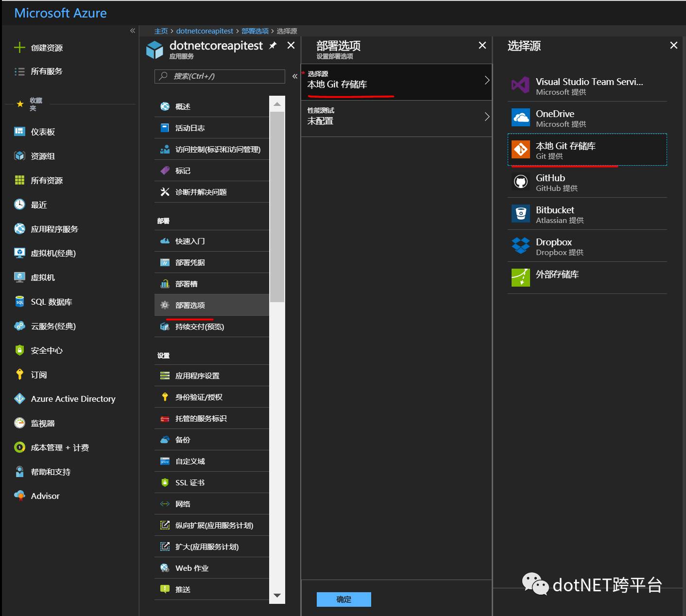Click the 搜索(Ctrl+/) search field
This screenshot has width=686, height=616.
(x=220, y=76)
